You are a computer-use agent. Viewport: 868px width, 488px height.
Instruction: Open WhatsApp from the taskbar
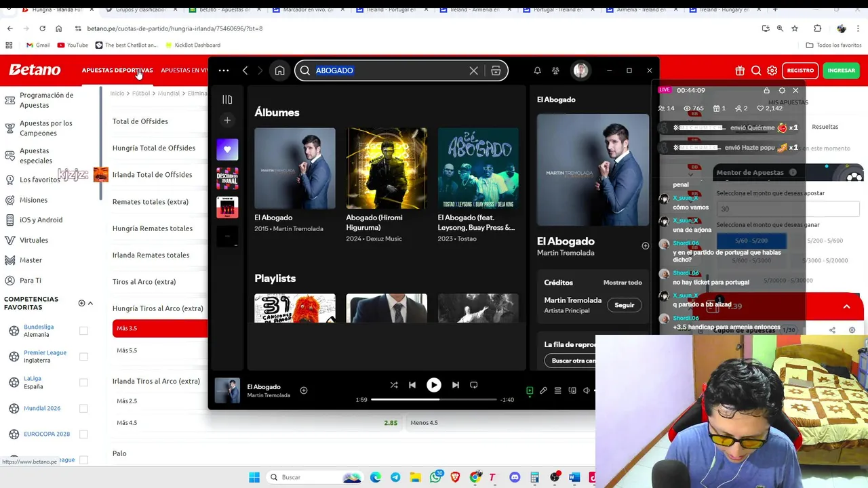tap(436, 477)
